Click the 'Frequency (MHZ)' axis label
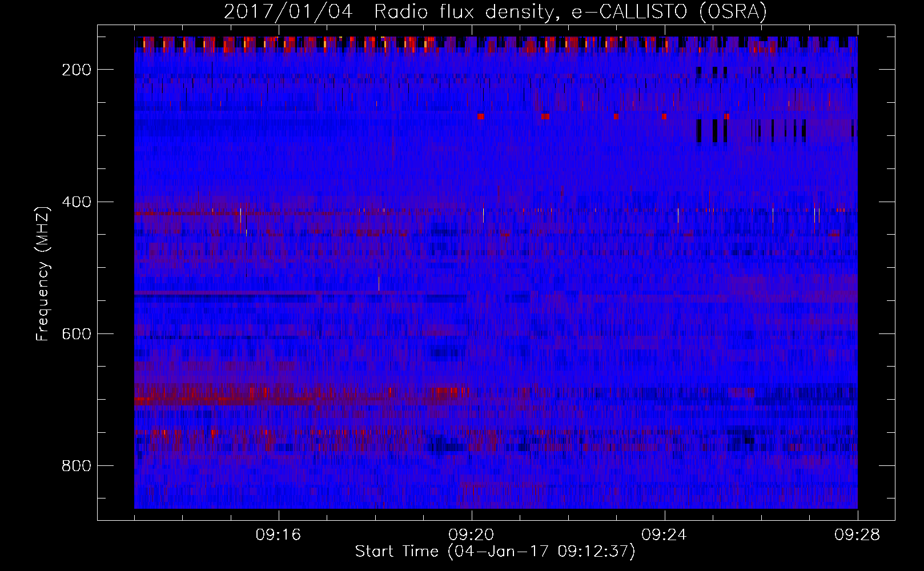Screen dimensions: 924x571 [x=43, y=274]
